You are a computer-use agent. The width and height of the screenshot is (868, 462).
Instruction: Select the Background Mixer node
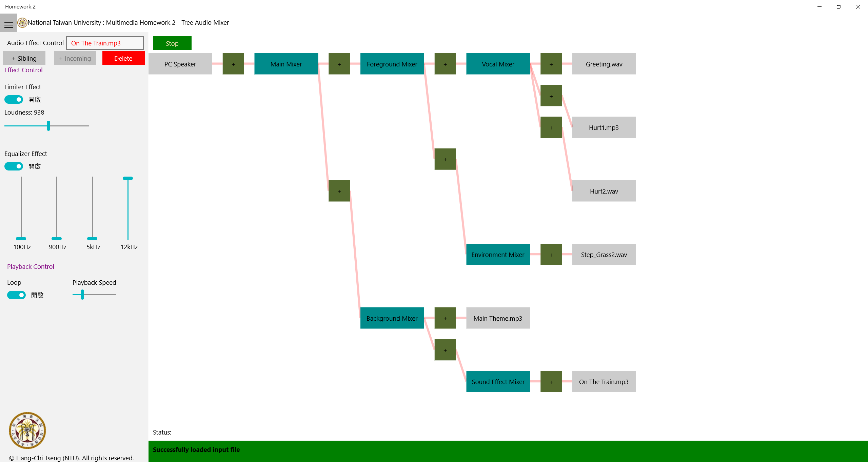click(392, 318)
